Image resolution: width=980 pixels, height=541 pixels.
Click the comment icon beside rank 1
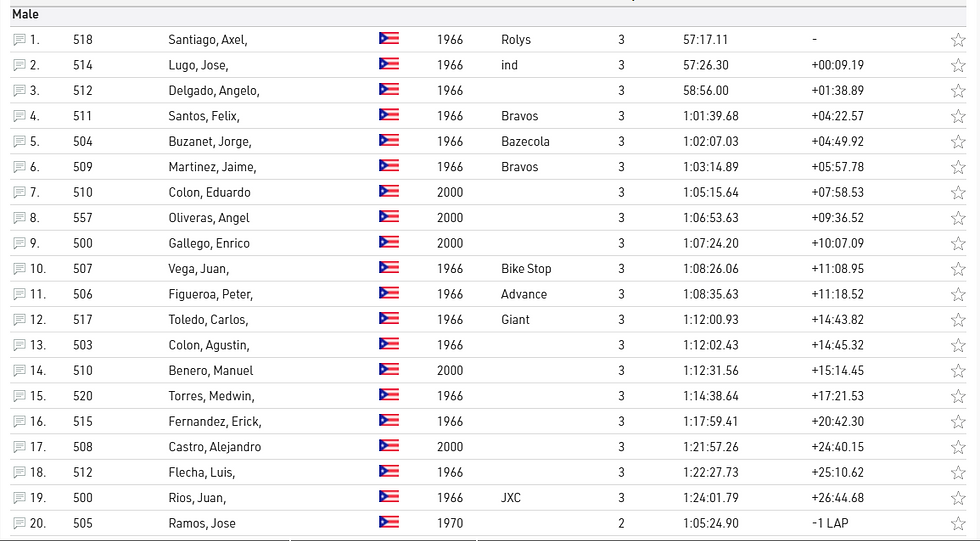click(x=19, y=40)
